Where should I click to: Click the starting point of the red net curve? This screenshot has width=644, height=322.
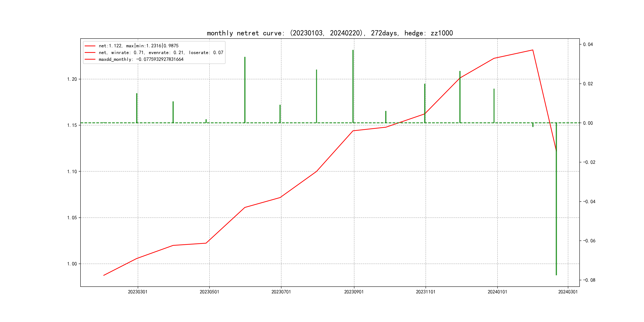104,275
